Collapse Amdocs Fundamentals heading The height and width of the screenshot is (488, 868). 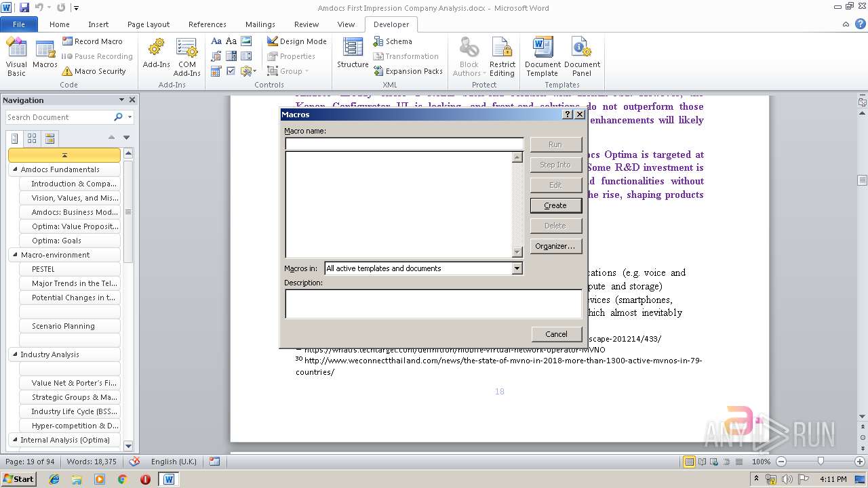click(x=15, y=169)
